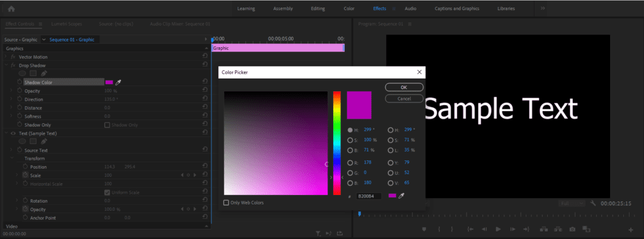
Task: Select the rectangle mask tool under Drop Shadow
Action: tap(33, 74)
